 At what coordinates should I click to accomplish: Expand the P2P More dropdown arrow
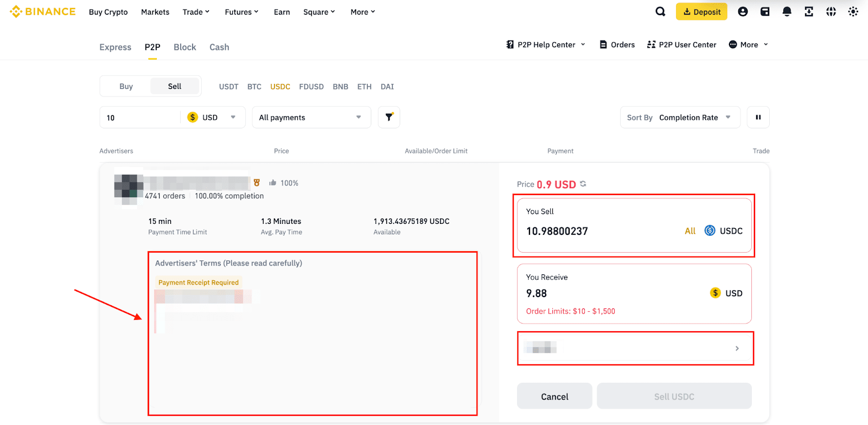coord(766,44)
